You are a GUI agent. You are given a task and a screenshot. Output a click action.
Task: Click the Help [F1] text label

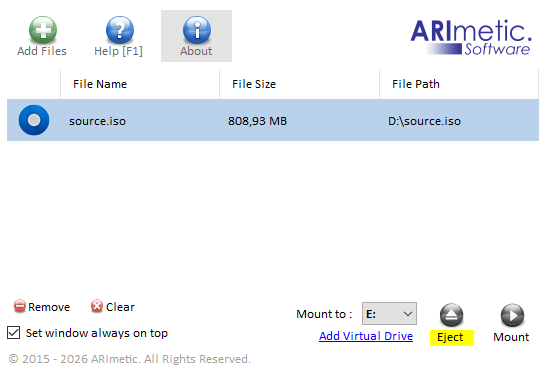[118, 51]
